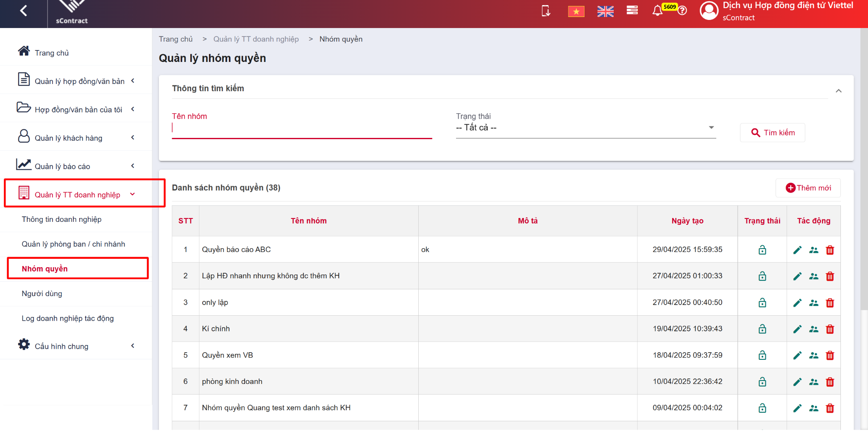
Task: Toggle lock status of 'Lập HĐ nhanh' row
Action: click(762, 276)
